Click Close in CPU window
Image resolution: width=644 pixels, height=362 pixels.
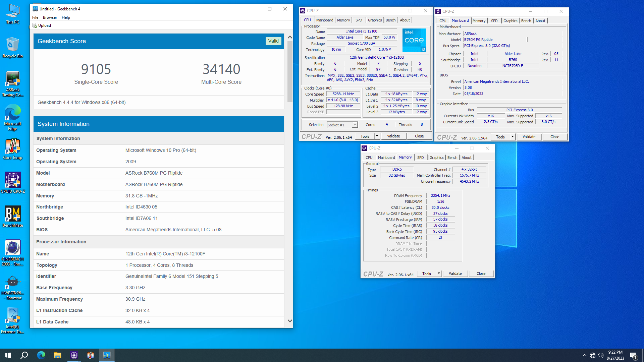coord(419,136)
